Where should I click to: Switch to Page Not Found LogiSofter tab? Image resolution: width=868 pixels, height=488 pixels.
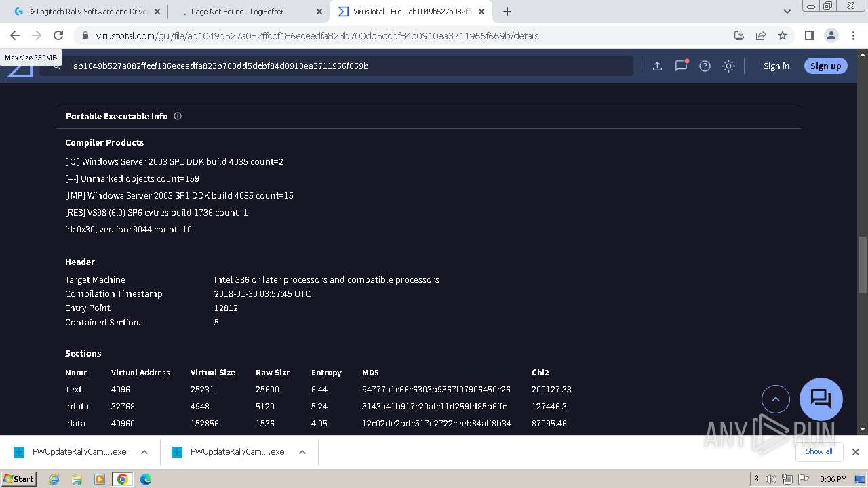248,12
